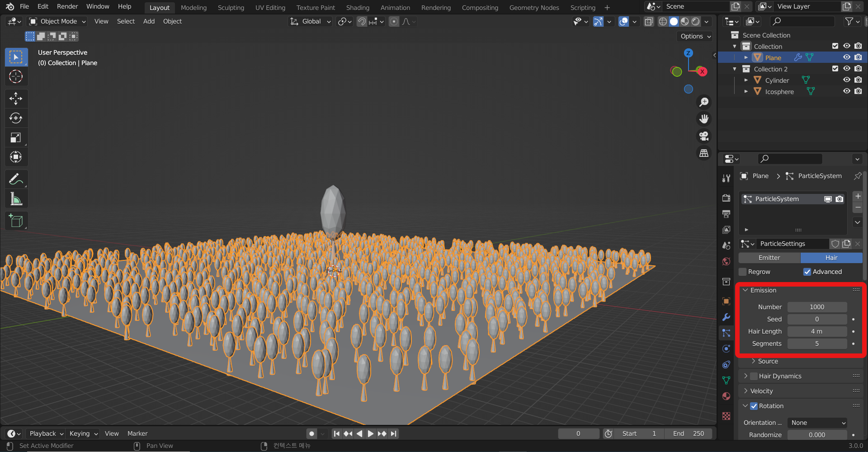Hide the Icosphere object in viewport
This screenshot has width=868, height=452.
[x=847, y=91]
